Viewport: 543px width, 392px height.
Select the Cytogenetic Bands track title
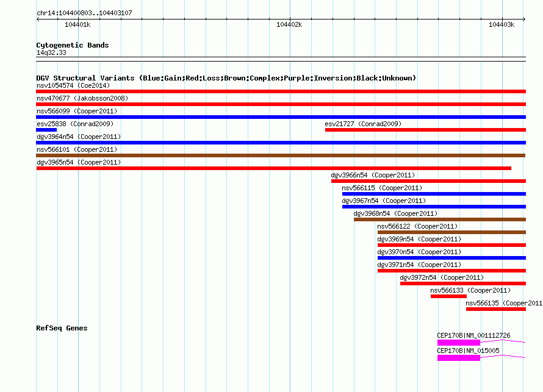tap(73, 45)
